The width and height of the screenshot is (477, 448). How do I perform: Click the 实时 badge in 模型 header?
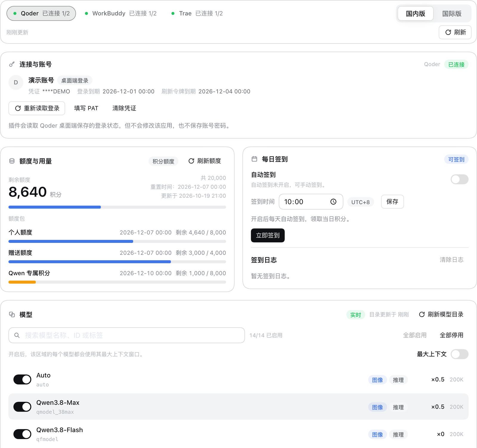coord(355,315)
